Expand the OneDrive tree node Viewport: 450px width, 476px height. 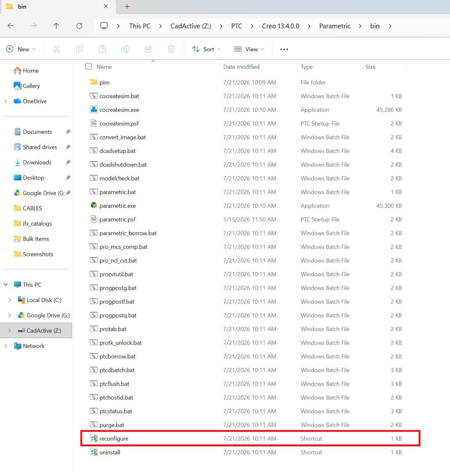[6, 101]
